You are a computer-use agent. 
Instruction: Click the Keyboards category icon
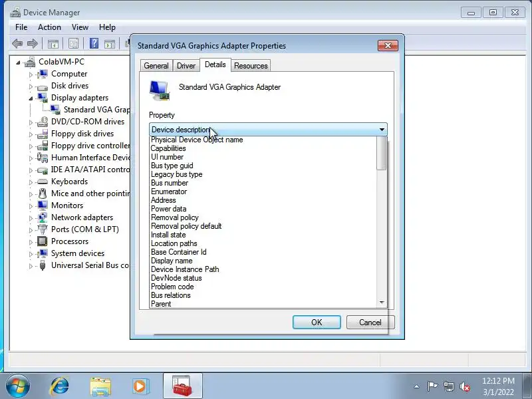coord(43,182)
